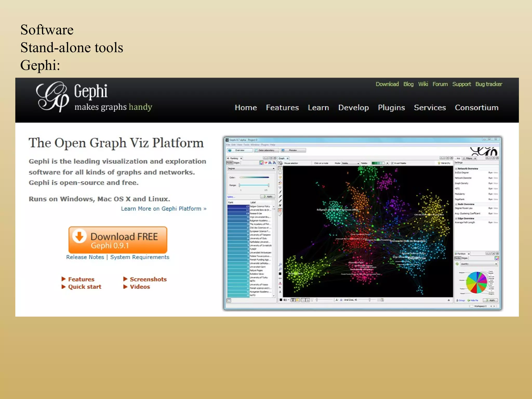Toggle Edges button in Partition panel
The height and width of the screenshot is (399, 532).
point(464,258)
